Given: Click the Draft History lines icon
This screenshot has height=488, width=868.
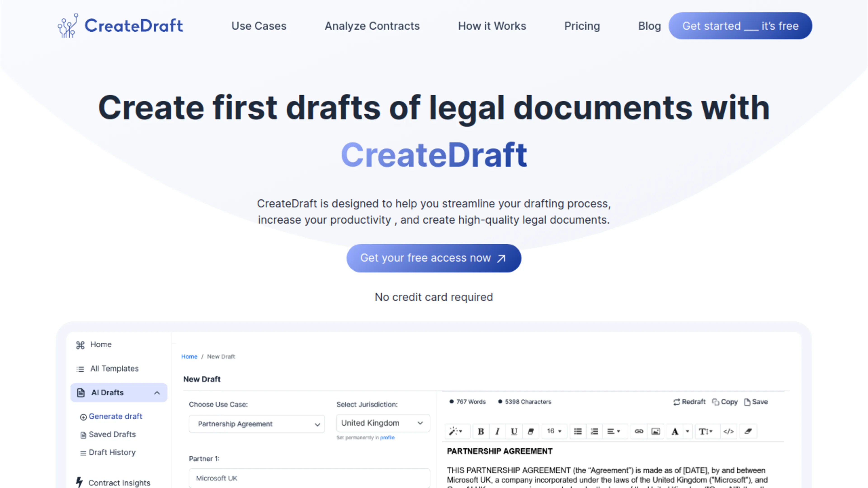Looking at the screenshot, I should (83, 453).
